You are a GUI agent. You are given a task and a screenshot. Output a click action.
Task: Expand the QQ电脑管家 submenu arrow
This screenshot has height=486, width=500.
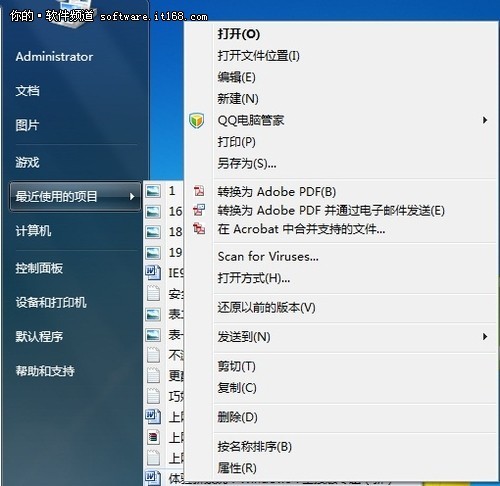pos(485,120)
